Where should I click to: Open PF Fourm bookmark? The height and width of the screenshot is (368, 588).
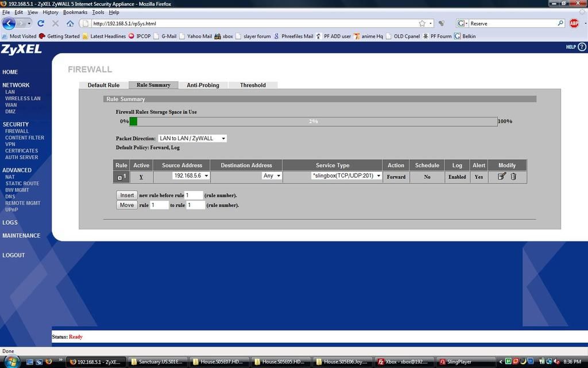click(437, 36)
